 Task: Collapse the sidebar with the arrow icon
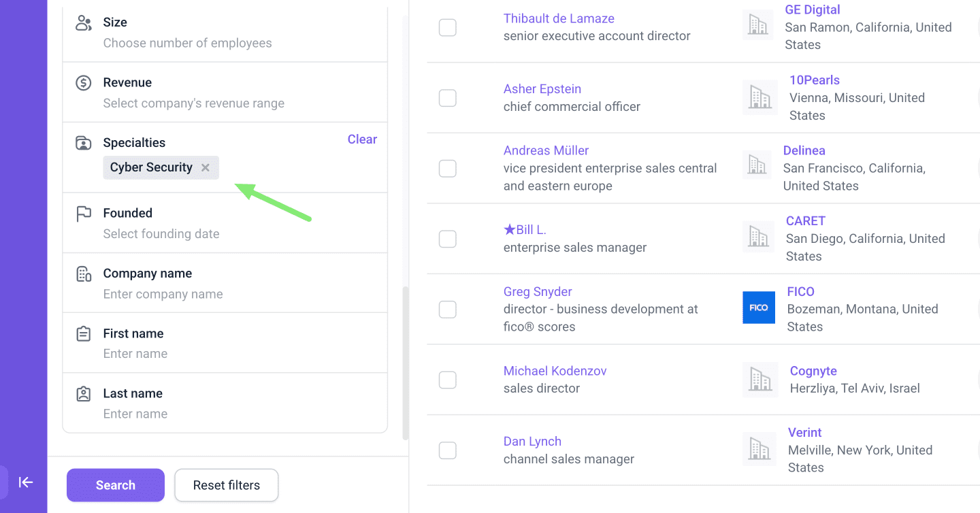26,482
